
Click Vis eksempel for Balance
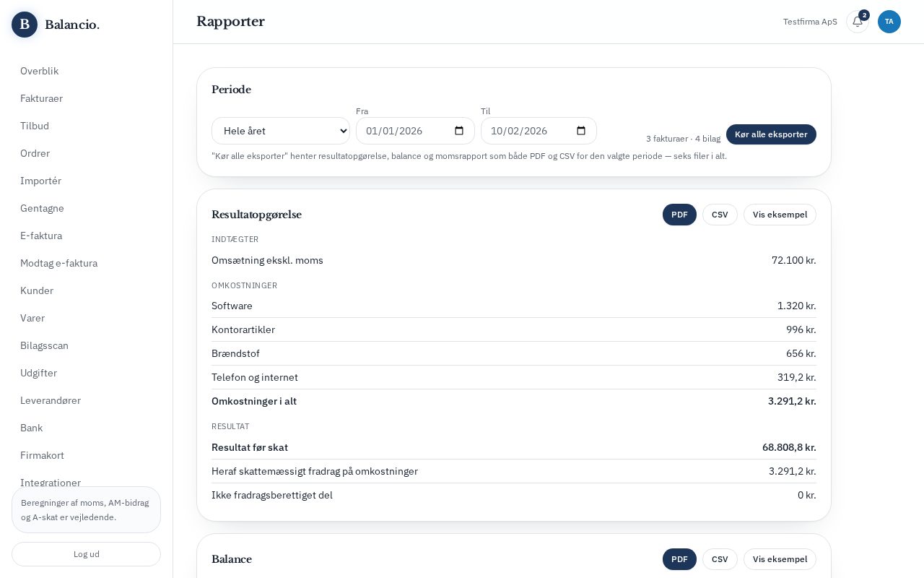(x=780, y=559)
